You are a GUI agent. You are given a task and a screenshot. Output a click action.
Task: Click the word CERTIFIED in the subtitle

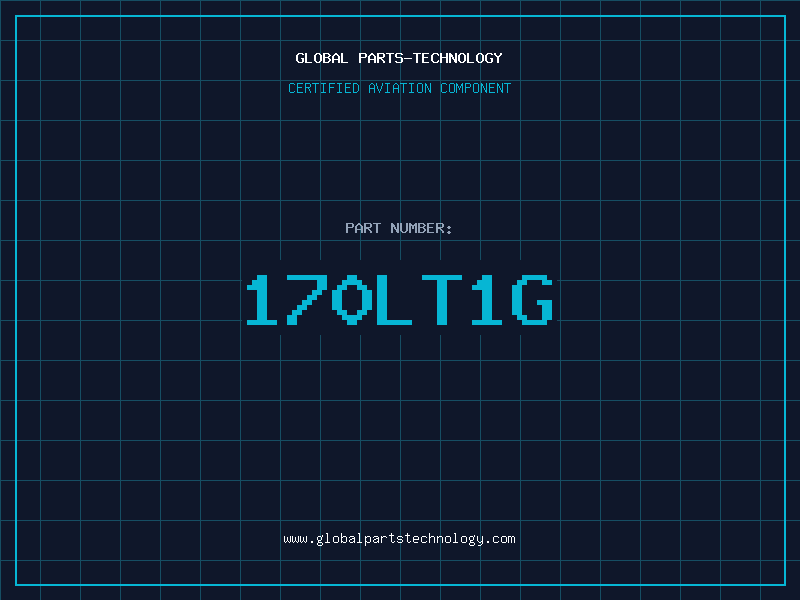tap(324, 88)
